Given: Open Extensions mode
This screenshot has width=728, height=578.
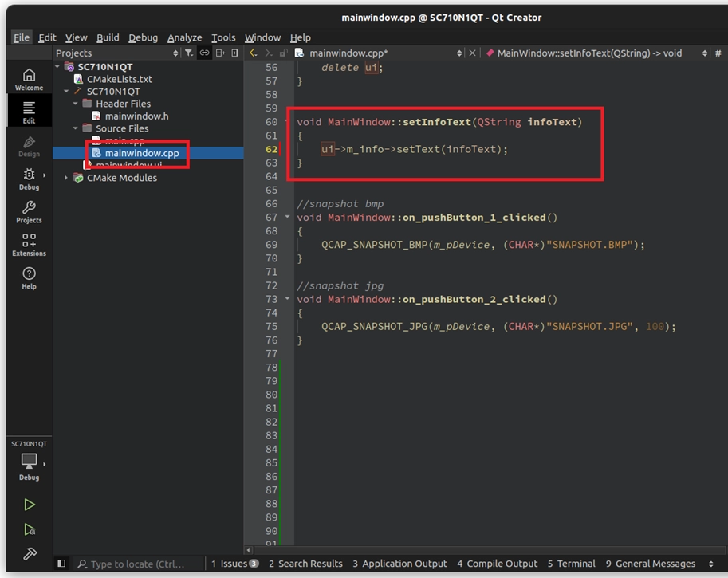Looking at the screenshot, I should tap(29, 245).
